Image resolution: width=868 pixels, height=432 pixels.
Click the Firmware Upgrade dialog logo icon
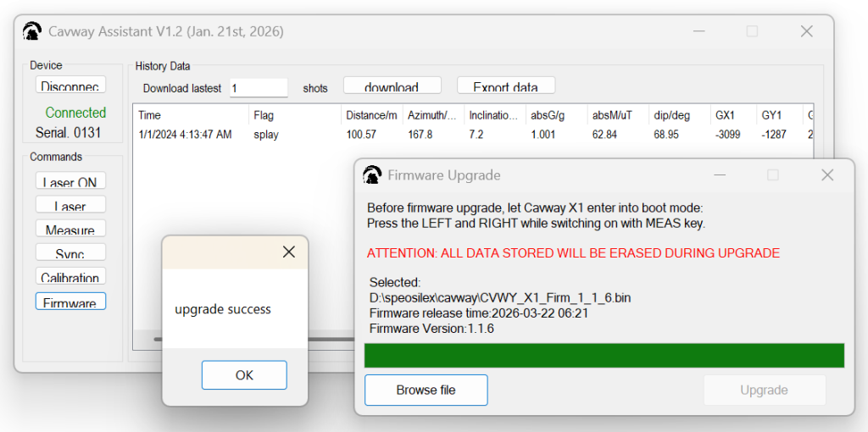pos(372,175)
